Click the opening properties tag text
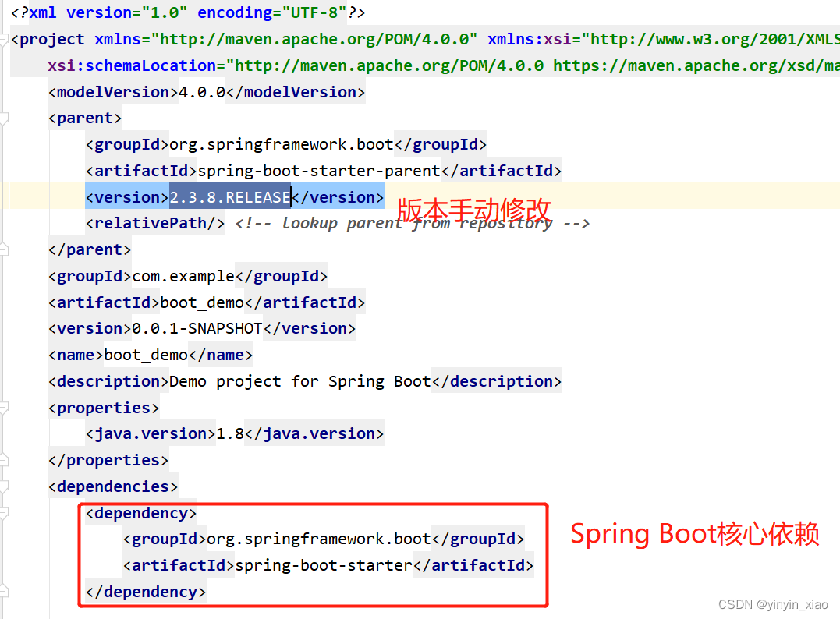 104,408
